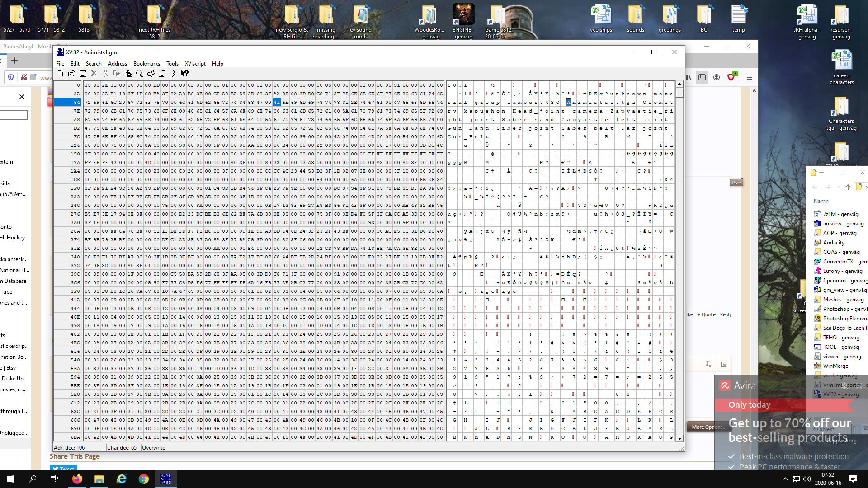
Task: Open the Search menu
Action: [94, 64]
